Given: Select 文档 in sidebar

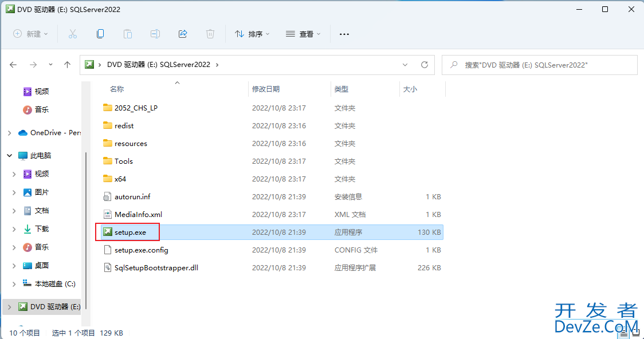Looking at the screenshot, I should pos(41,211).
